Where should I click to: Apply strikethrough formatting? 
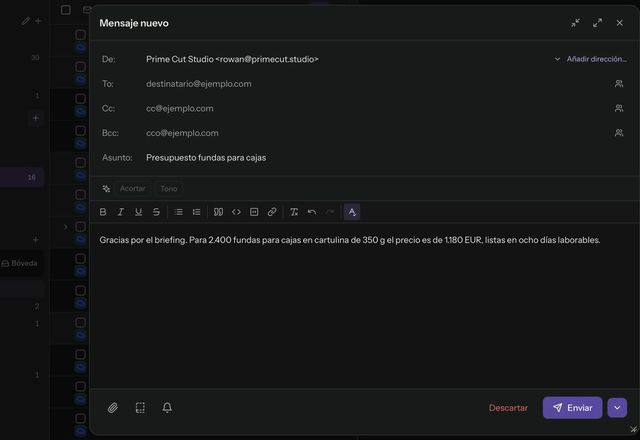click(156, 212)
